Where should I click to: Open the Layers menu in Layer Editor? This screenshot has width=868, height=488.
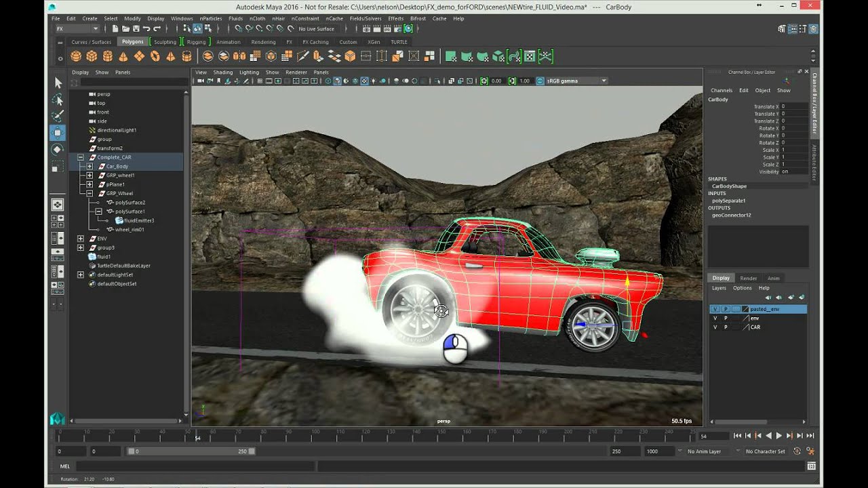719,288
